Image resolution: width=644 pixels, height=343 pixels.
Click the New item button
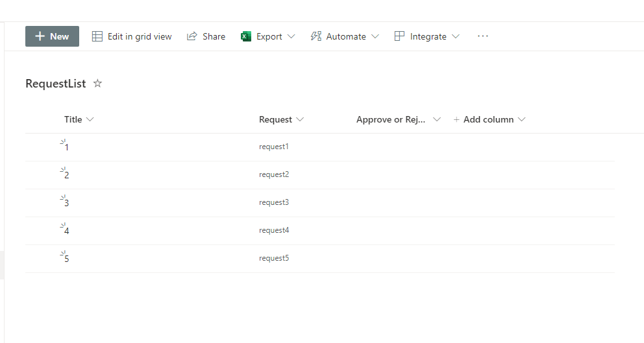[x=52, y=36]
